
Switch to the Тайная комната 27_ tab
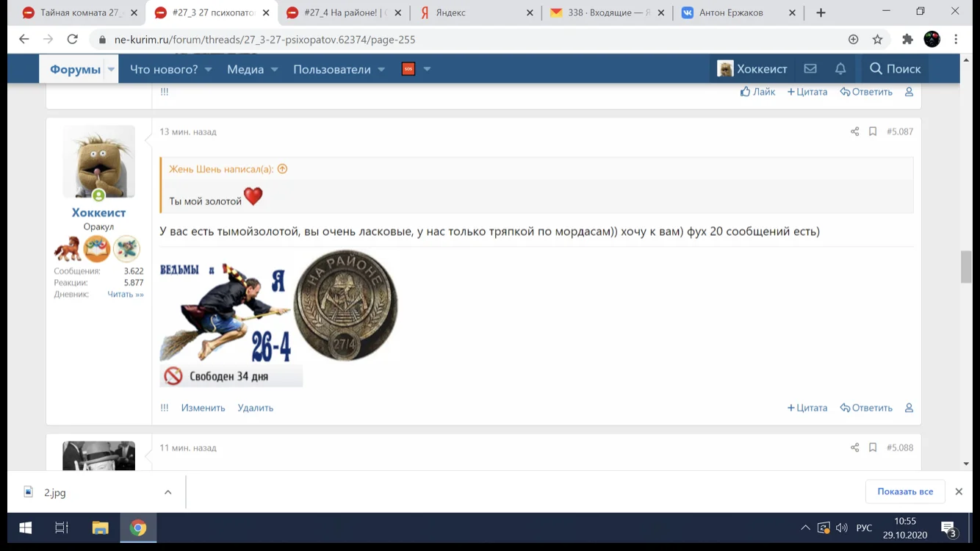tap(79, 12)
